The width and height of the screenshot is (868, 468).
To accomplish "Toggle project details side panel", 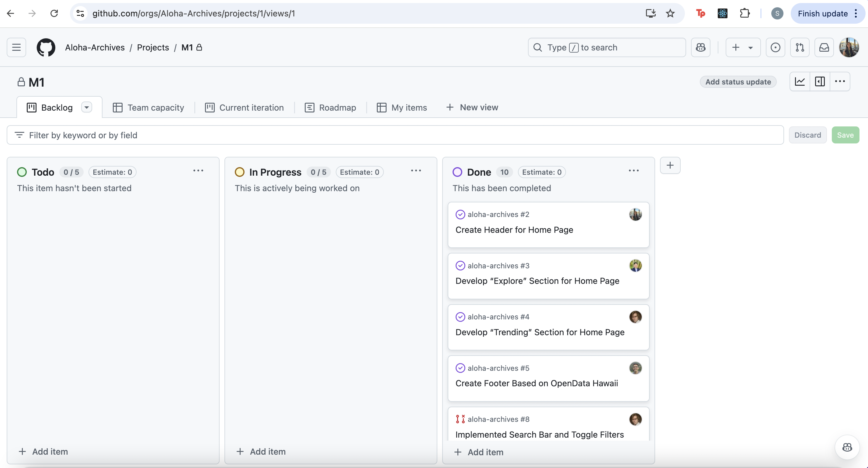I will [x=820, y=81].
